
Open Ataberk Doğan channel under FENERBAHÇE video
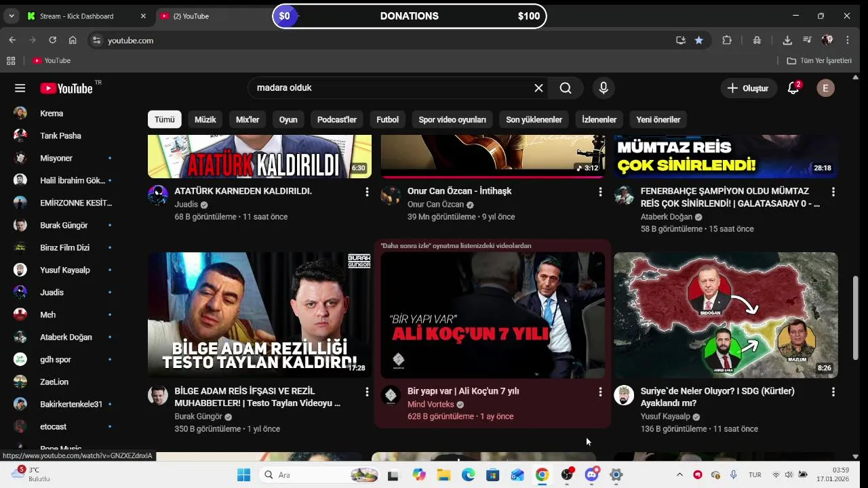(x=667, y=217)
